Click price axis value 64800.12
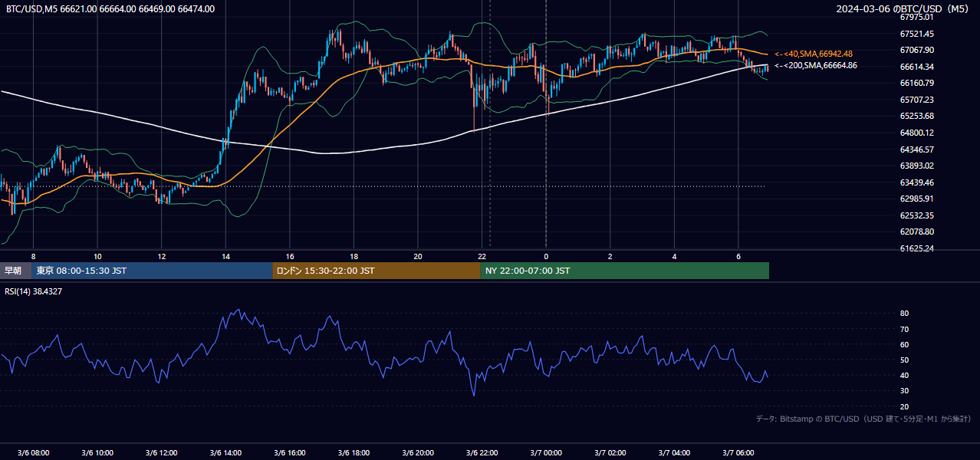 916,133
